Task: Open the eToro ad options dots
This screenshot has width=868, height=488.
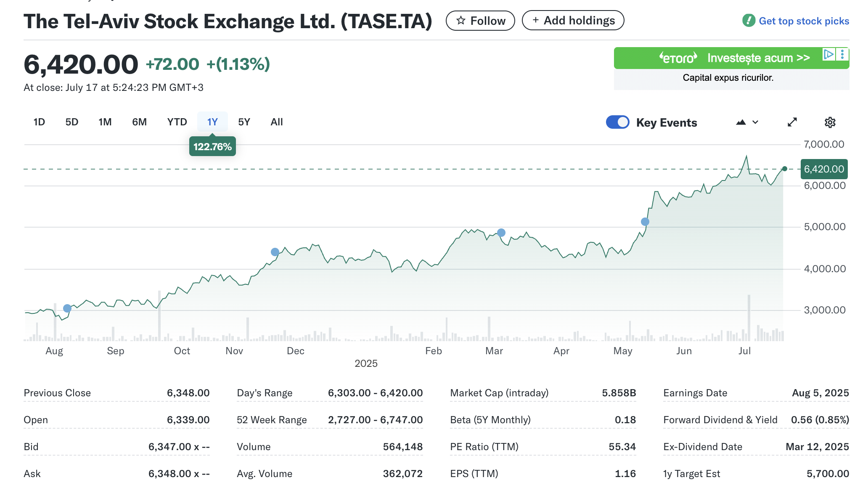Action: (x=842, y=54)
